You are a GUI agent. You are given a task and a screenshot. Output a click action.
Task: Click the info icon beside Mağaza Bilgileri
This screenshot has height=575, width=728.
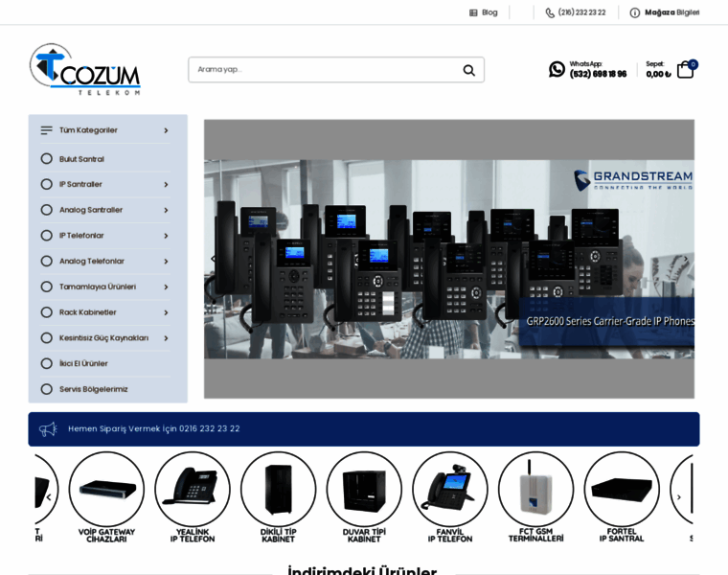pyautogui.click(x=634, y=12)
